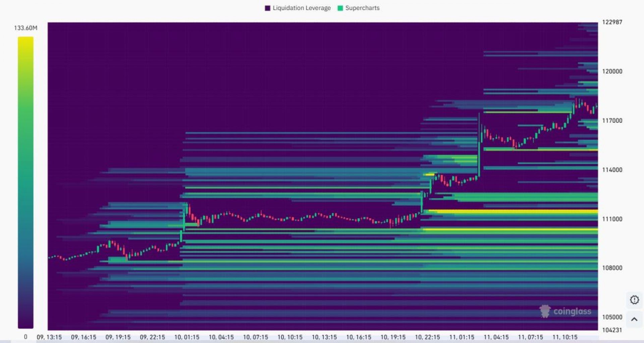Collapse panel with the up chevron button
Screen dimensions: 644x343
pyautogui.click(x=634, y=319)
